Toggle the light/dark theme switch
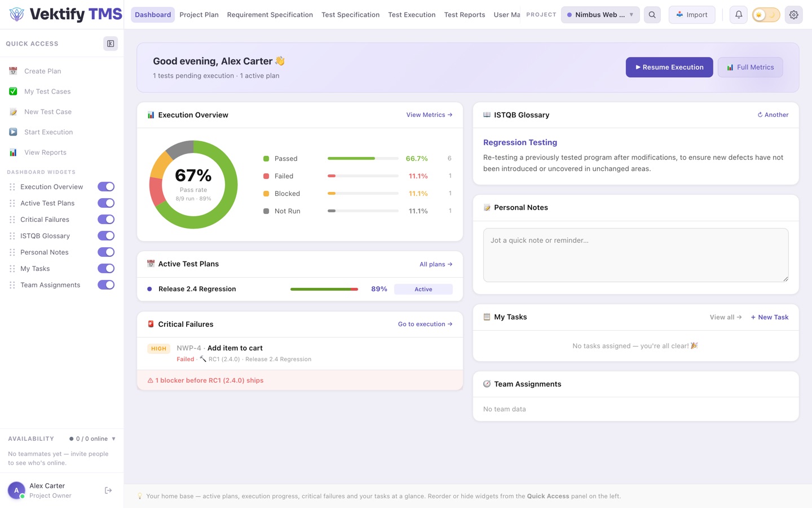Image resolution: width=812 pixels, height=508 pixels. 766,15
